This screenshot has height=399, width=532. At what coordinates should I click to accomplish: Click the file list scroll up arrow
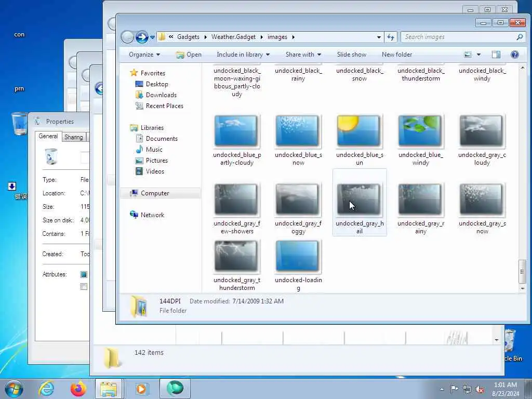[x=523, y=68]
